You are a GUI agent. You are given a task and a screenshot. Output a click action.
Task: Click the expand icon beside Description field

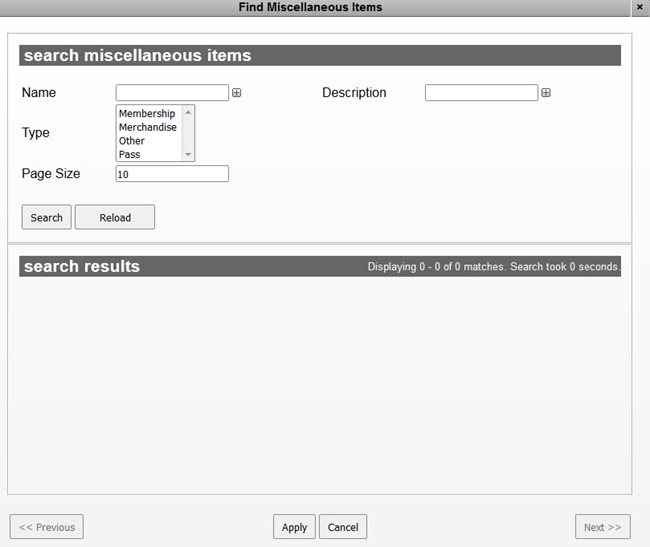point(546,92)
